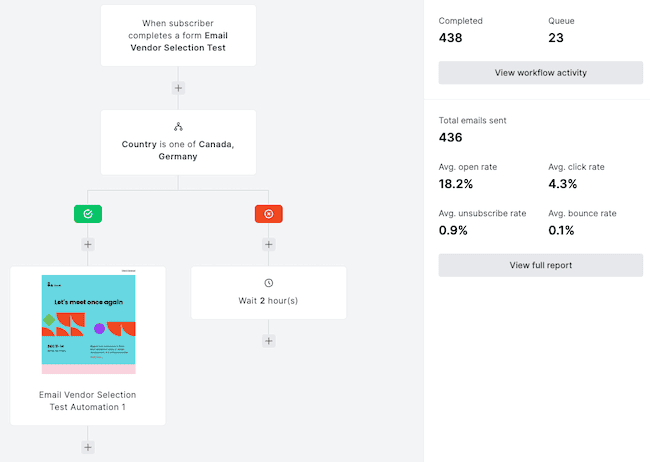This screenshot has height=462, width=650.
Task: Click the Email Vendor Selection Test Automation 1 label
Action: pos(88,401)
